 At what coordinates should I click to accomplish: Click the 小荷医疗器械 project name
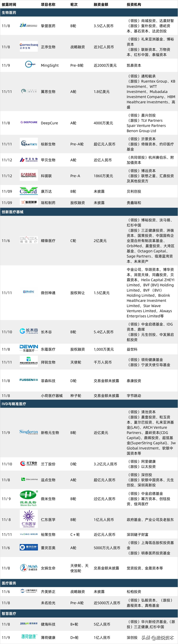52,396
